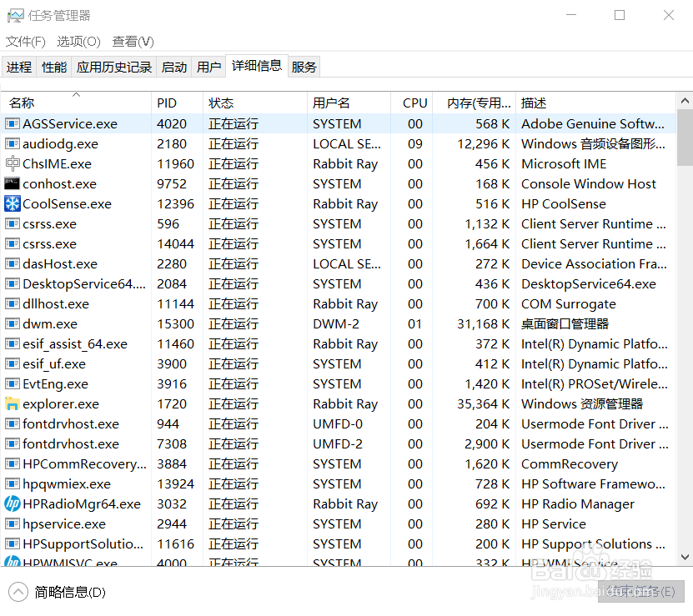The height and width of the screenshot is (616, 693).
Task: Click the vertical scrollbar thumb
Action: [x=685, y=138]
